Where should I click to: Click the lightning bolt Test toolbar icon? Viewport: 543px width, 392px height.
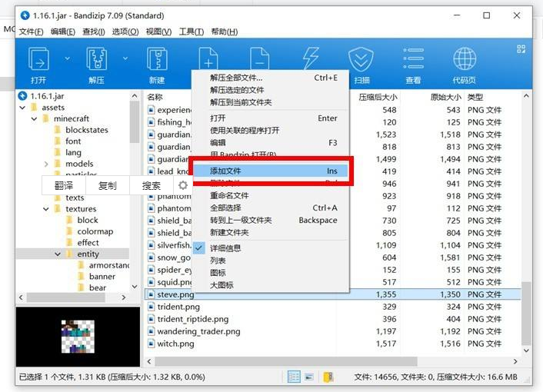[311, 58]
